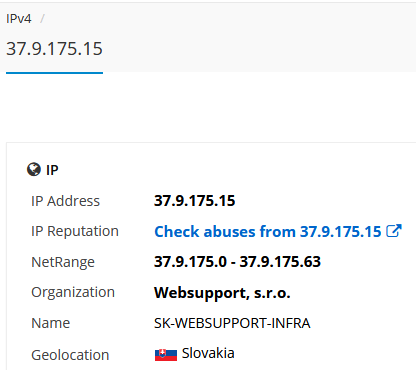Viewport: 416px width, 370px height.
Task: Click the Slovakia flag icon
Action: [x=166, y=355]
